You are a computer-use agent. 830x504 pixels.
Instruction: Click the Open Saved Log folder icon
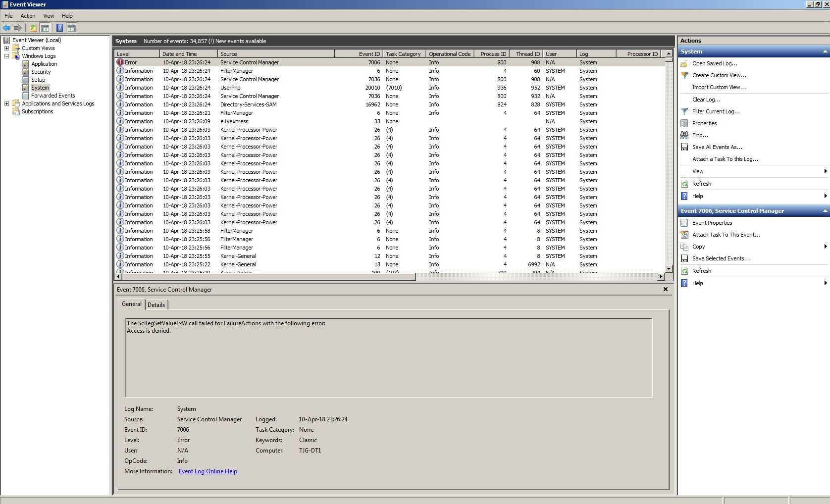coord(684,63)
